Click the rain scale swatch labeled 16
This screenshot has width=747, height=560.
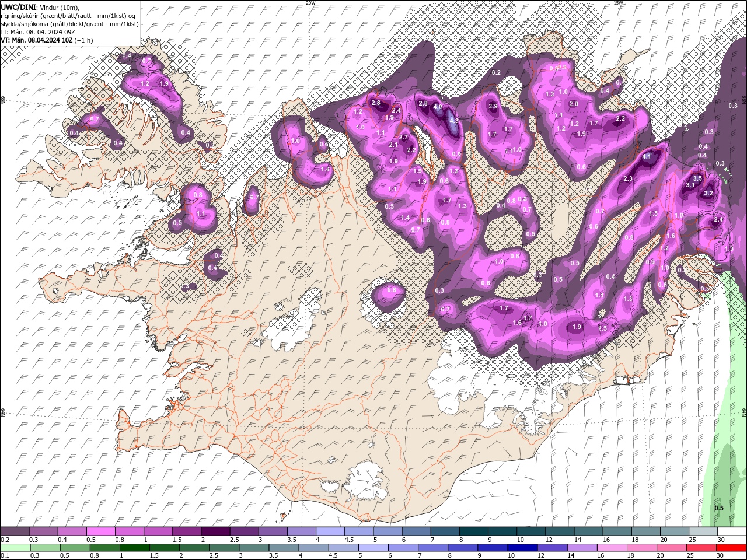point(612,548)
